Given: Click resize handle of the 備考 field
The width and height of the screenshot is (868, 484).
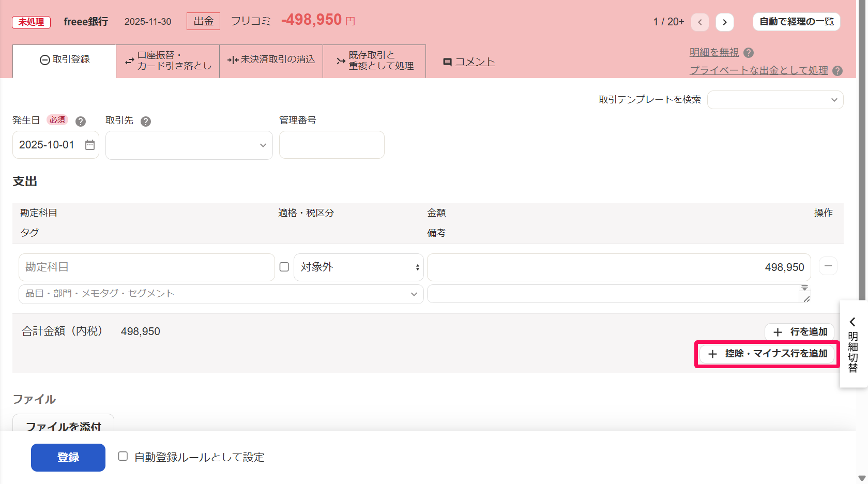Looking at the screenshot, I should [806, 298].
